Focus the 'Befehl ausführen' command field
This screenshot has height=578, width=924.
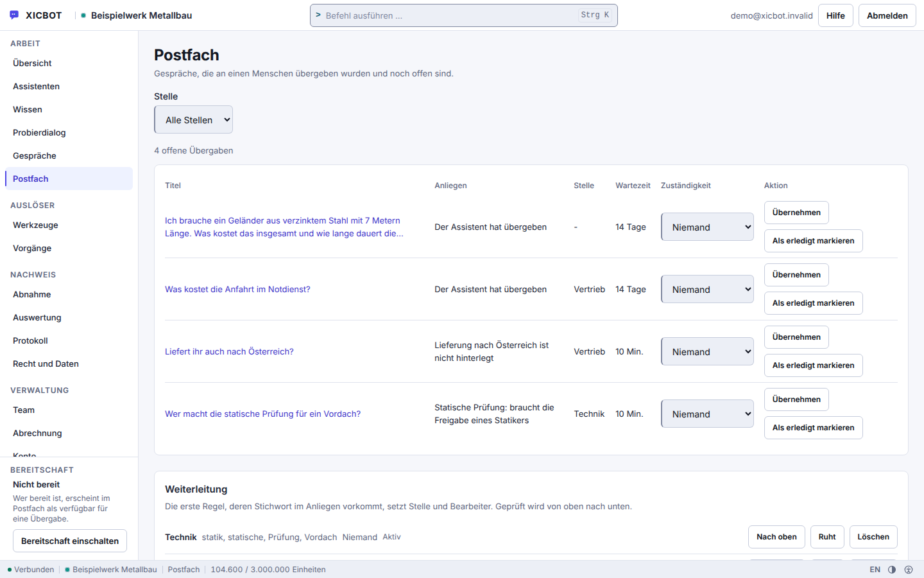click(x=463, y=15)
